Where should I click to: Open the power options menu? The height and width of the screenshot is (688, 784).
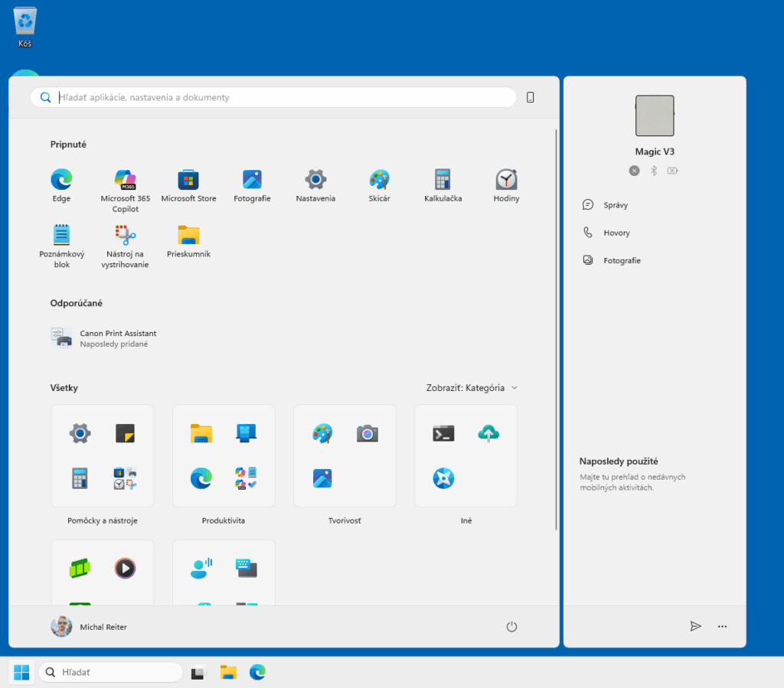coord(511,626)
